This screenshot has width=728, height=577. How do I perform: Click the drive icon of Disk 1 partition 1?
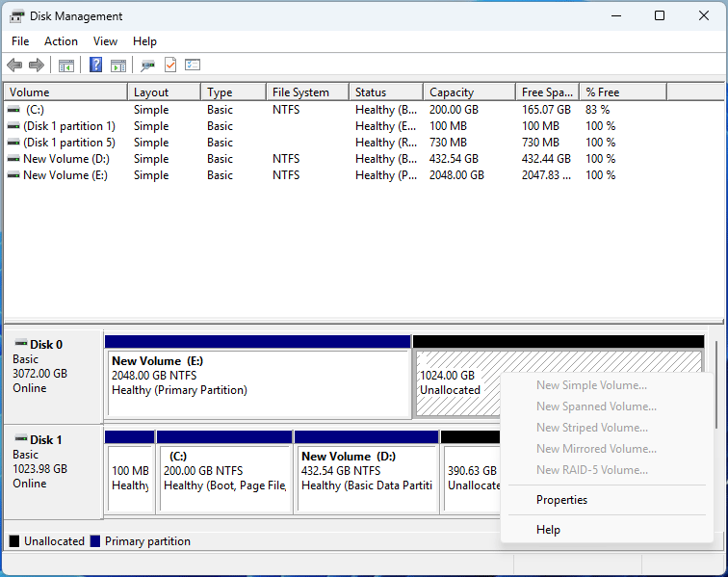click(13, 125)
